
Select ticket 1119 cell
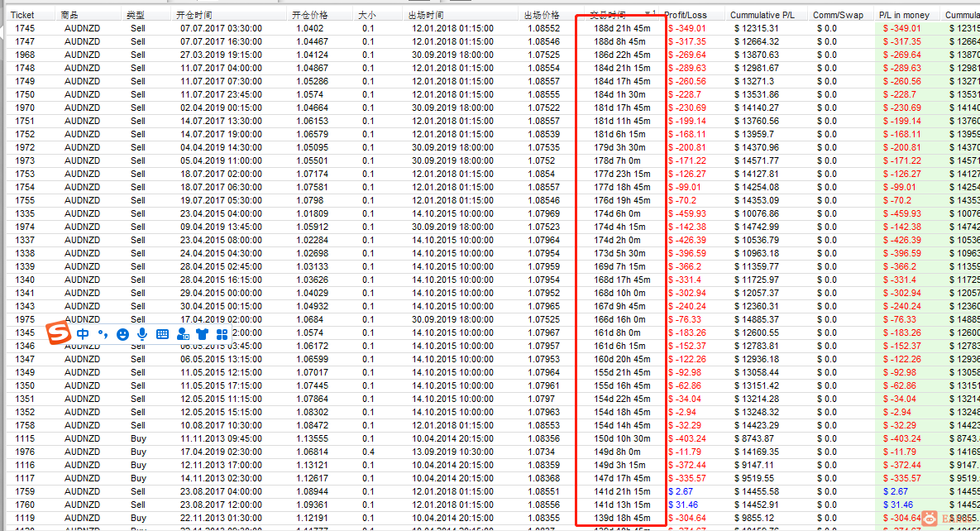pyautogui.click(x=25, y=518)
